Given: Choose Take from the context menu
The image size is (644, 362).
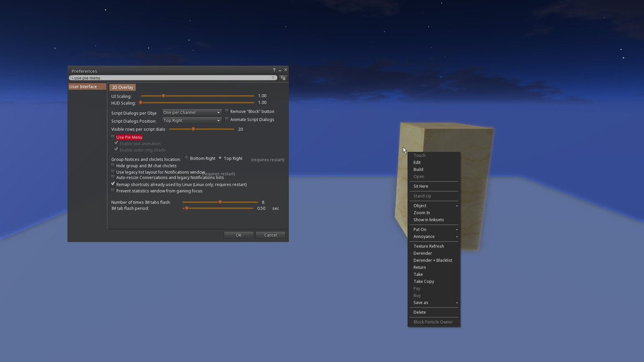Looking at the screenshot, I should (x=434, y=274).
